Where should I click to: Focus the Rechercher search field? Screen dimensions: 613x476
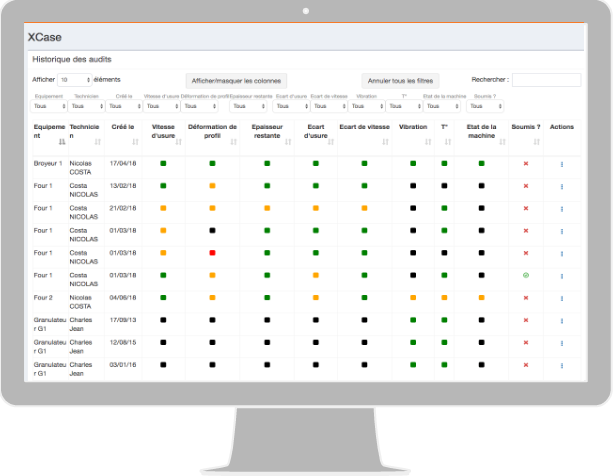[546, 79]
